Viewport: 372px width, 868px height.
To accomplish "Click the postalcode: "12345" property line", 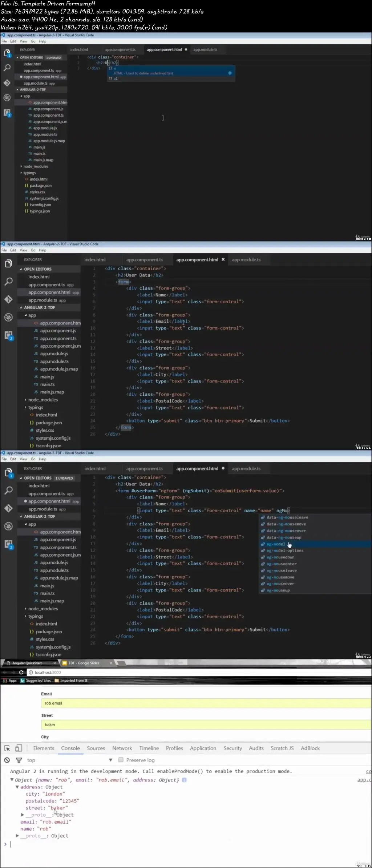I will point(52,801).
